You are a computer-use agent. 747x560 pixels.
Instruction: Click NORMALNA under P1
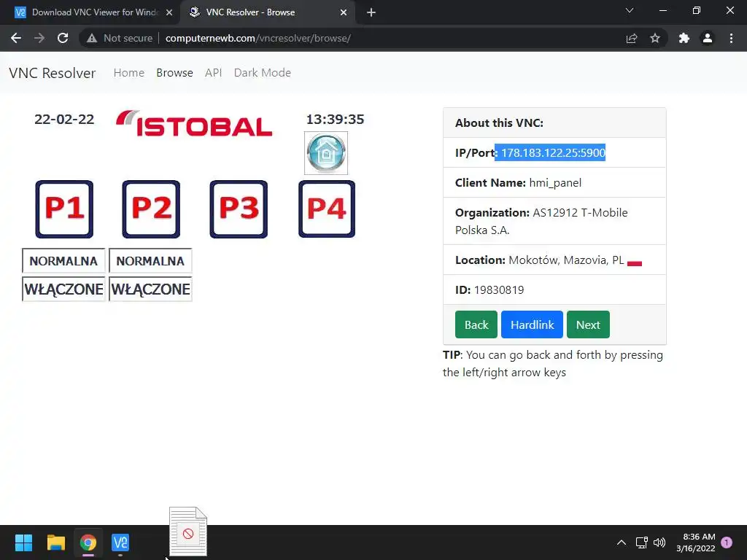63,261
